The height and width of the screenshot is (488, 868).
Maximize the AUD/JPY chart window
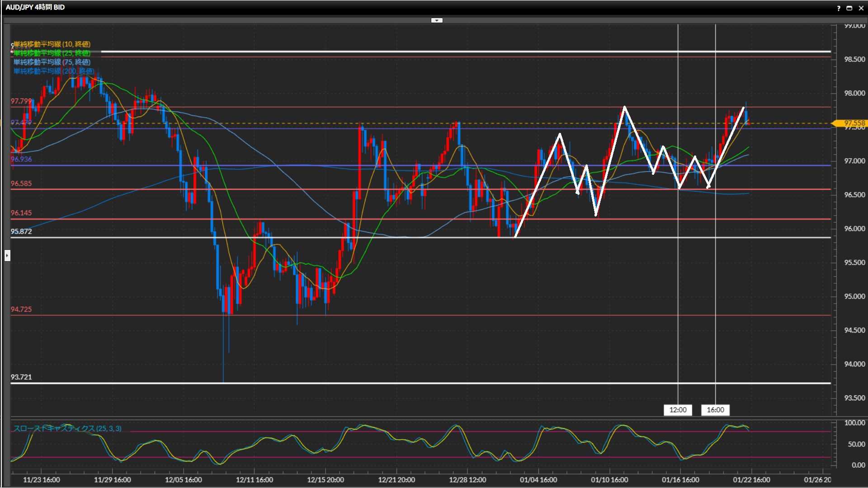coord(849,8)
